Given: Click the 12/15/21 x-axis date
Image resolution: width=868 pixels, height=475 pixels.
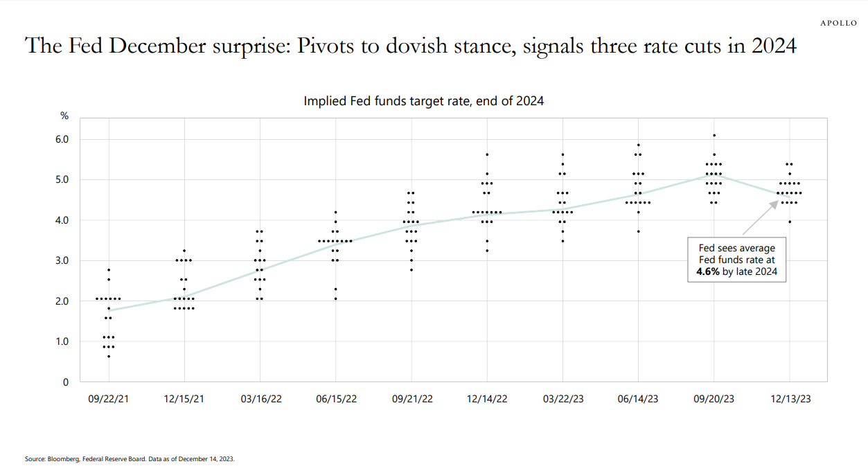Looking at the screenshot, I should click(x=184, y=399).
